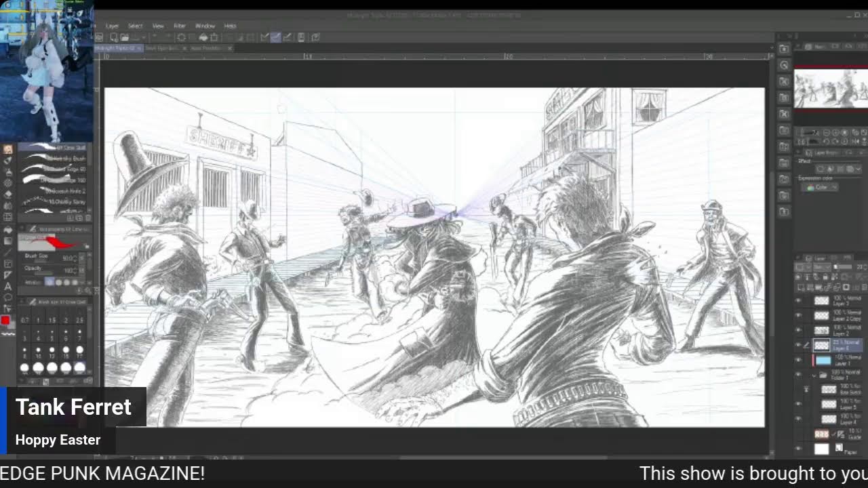
Task: Toggle visibility of the selected 23% layer
Action: pos(798,345)
